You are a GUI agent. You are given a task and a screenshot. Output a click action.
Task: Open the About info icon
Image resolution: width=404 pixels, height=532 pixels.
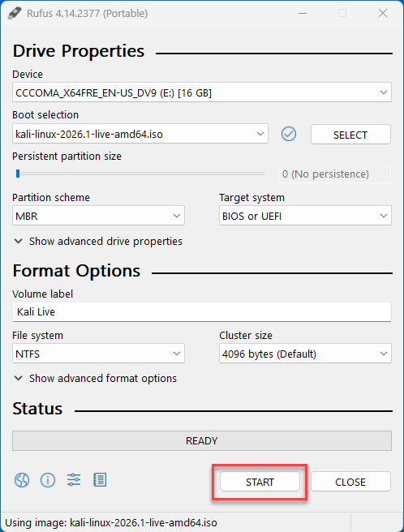[48, 480]
